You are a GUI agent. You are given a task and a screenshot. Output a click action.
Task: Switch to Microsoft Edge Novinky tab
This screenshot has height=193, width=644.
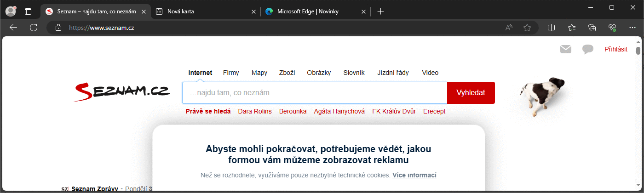pos(313,11)
